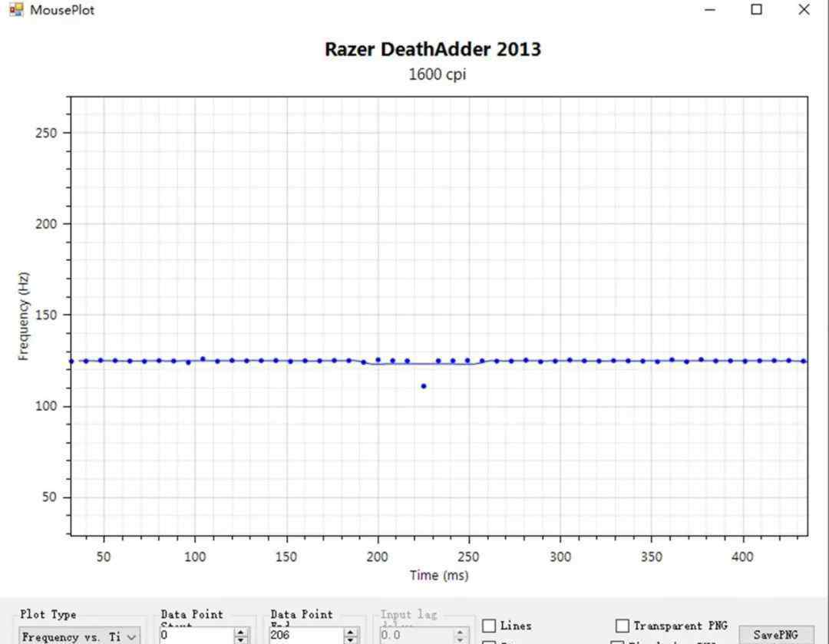The image size is (829, 644).
Task: Increase Data Point End with up arrow
Action: (350, 632)
